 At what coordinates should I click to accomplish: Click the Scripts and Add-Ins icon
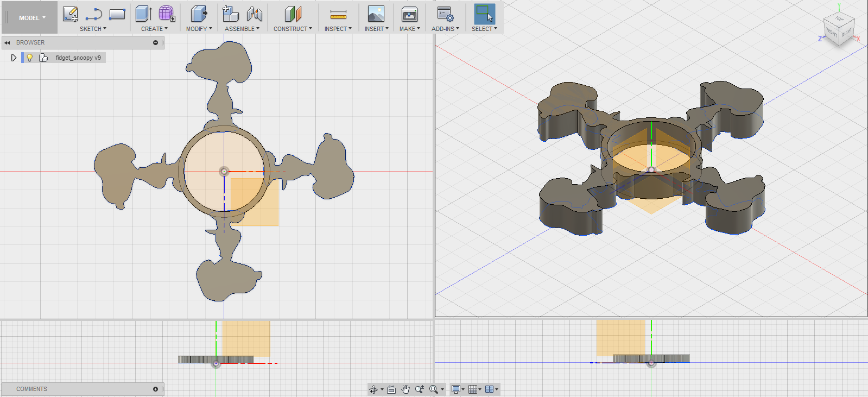[445, 14]
